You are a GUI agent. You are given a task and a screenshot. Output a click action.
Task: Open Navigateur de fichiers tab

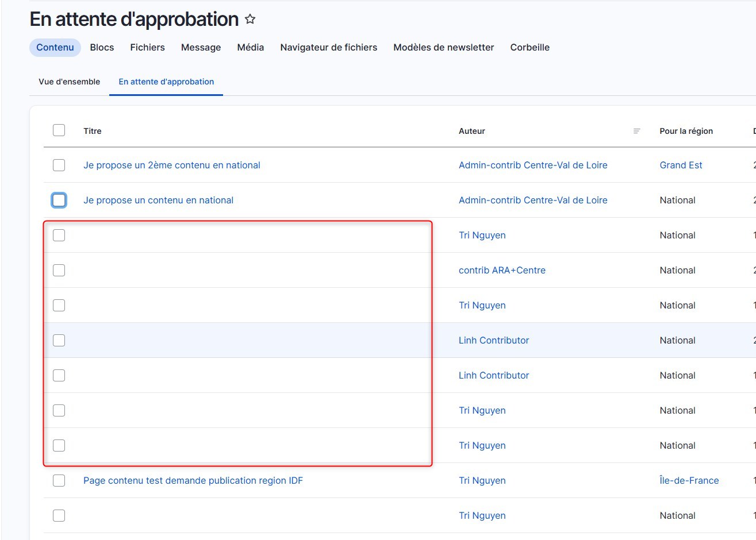(328, 48)
